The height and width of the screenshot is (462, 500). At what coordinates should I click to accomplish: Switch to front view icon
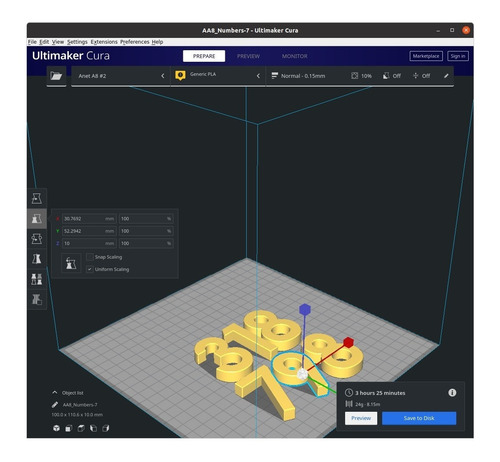coord(69,428)
